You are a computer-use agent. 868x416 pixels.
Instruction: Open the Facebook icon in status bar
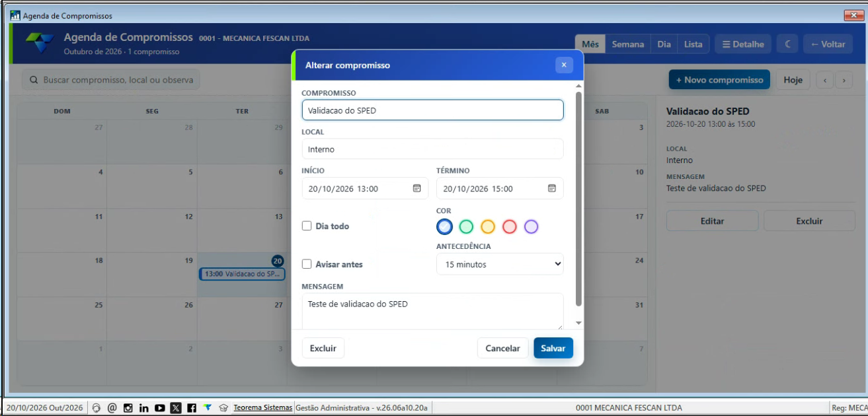[x=192, y=408]
